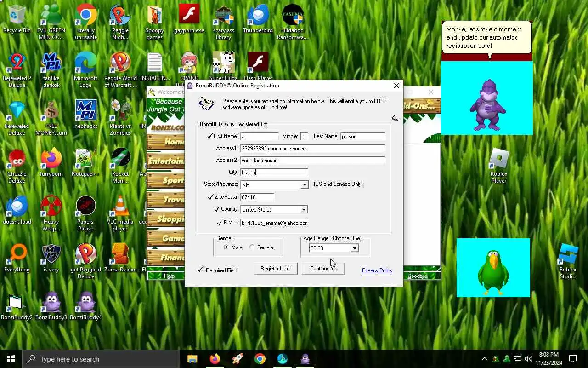
Task: Expand the State/Province dropdown
Action: (x=304, y=184)
